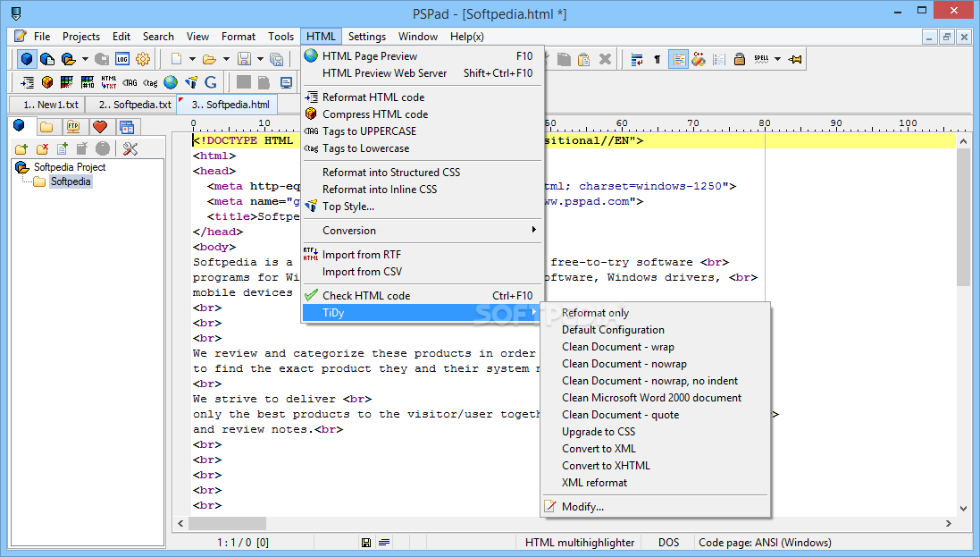Click the tools wrench icon in project panel

coord(130,148)
